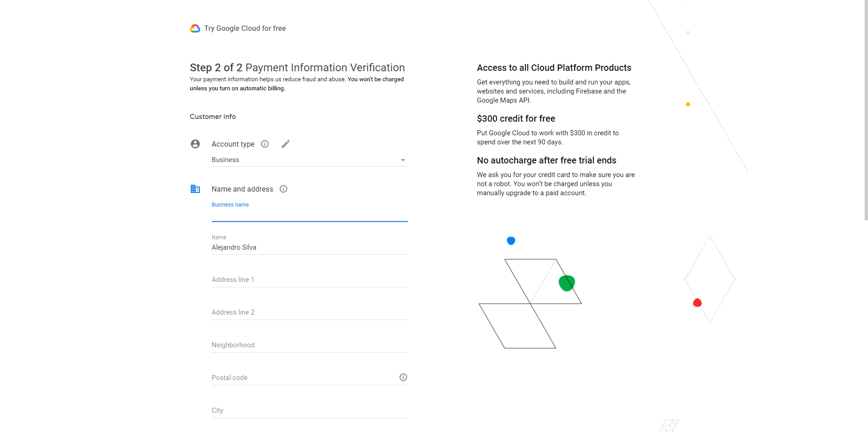Click the 'Try Google Cloud for free' title
The width and height of the screenshot is (868, 434).
point(245,29)
